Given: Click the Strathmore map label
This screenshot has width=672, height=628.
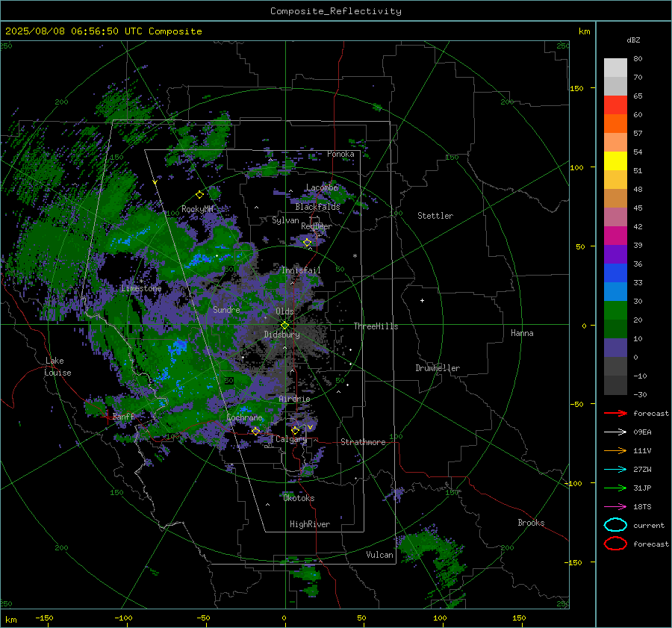Looking at the screenshot, I should (x=363, y=442).
